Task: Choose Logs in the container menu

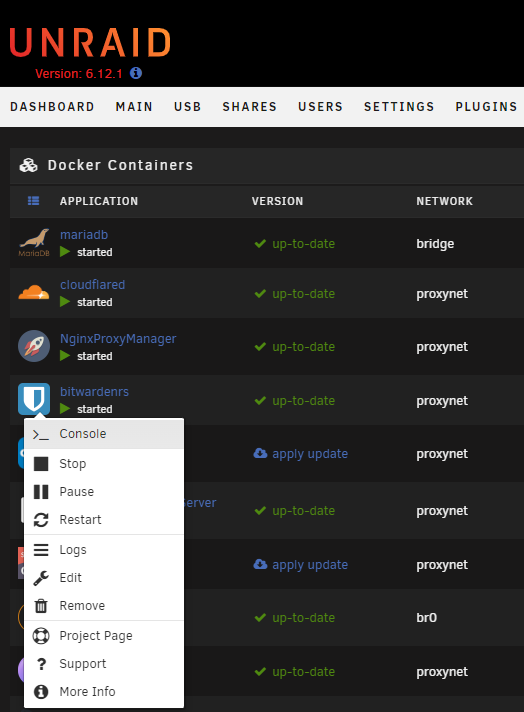Action: [104, 550]
